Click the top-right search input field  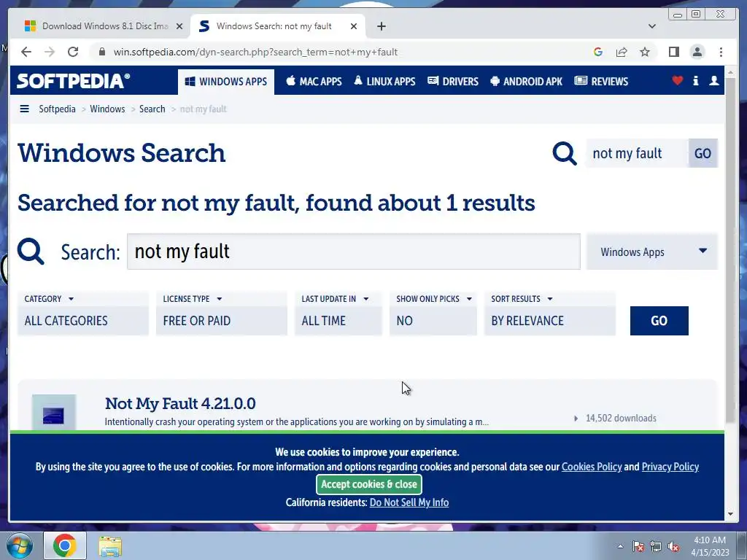coord(637,153)
